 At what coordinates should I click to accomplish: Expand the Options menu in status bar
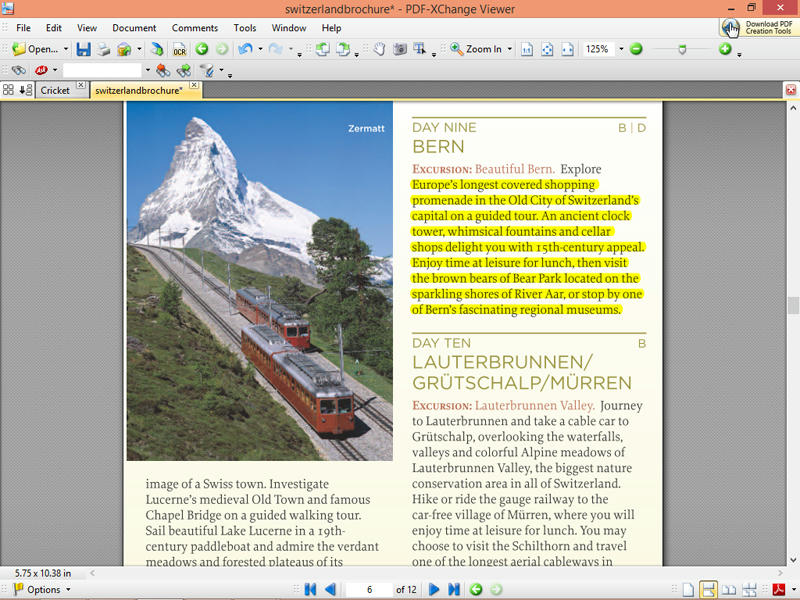coord(42,589)
